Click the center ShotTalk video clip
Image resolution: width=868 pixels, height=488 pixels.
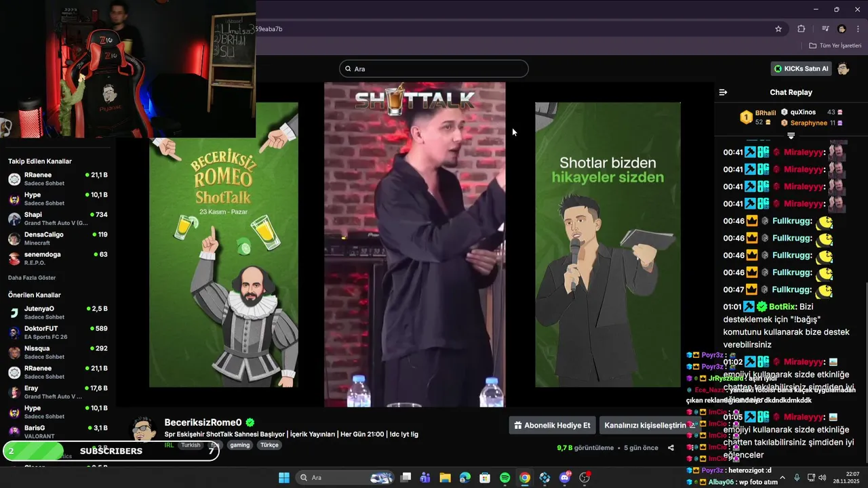pyautogui.click(x=414, y=245)
